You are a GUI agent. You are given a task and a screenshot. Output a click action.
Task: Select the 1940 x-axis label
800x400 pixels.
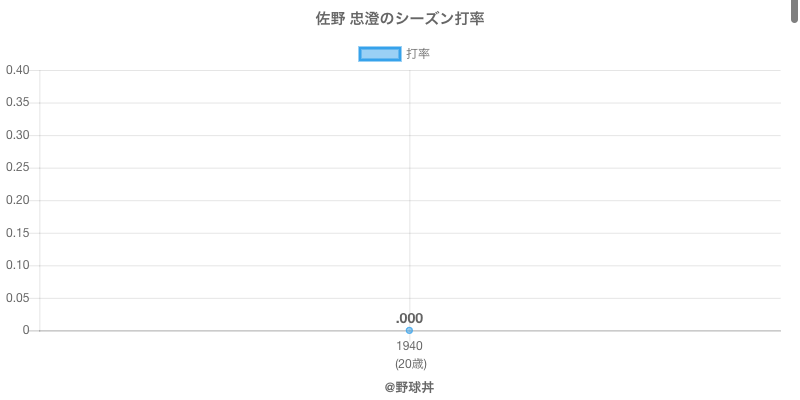pyautogui.click(x=410, y=346)
